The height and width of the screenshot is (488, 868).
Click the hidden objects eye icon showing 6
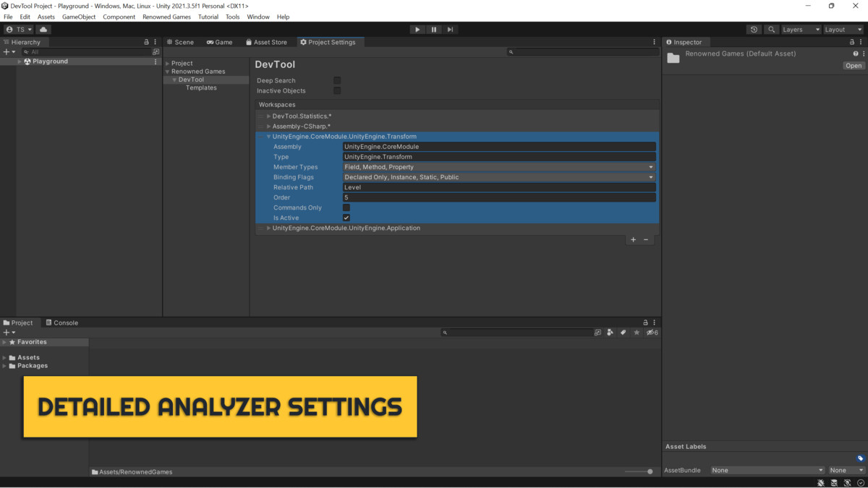tap(651, 332)
